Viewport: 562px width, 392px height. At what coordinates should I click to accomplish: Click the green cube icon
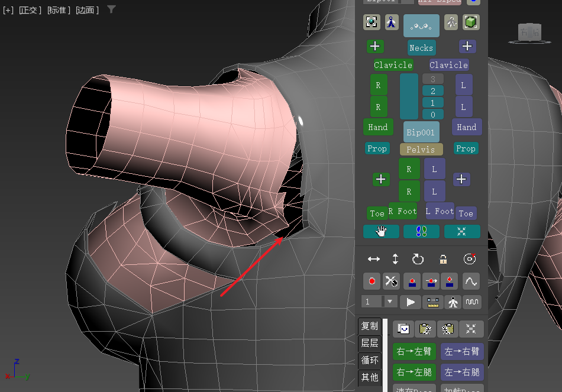471,22
